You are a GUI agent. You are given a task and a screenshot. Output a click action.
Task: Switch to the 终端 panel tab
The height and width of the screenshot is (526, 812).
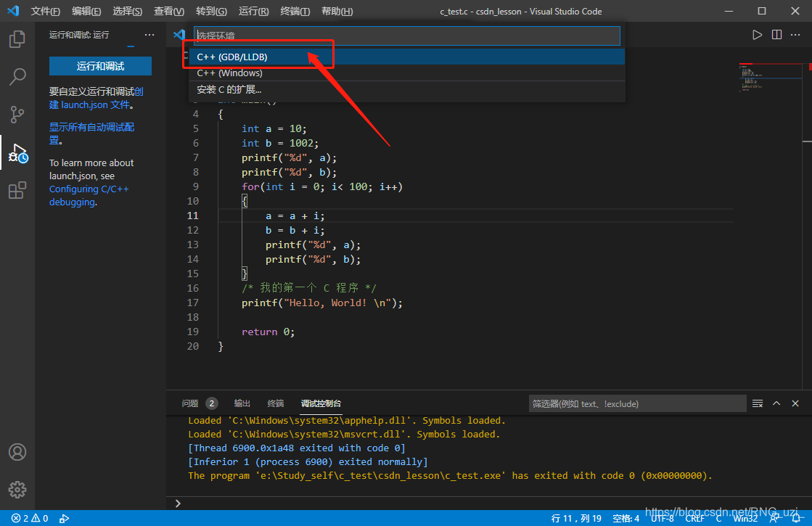[276, 403]
